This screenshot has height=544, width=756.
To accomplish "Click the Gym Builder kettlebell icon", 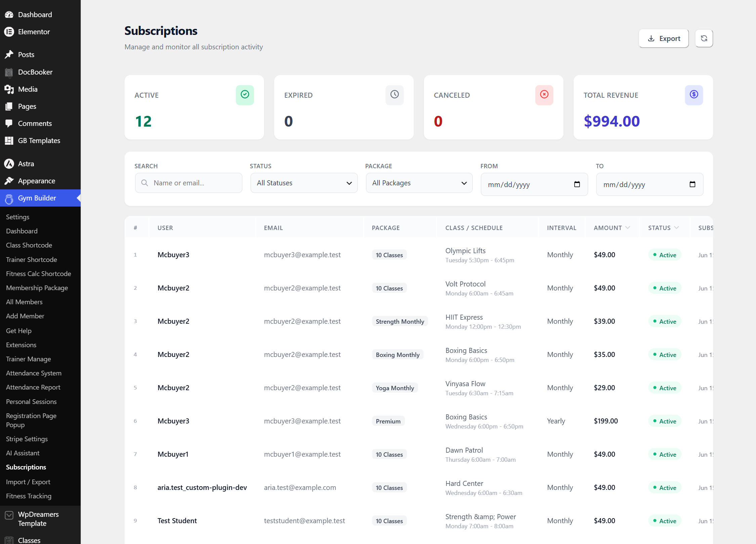I will pos(9,198).
